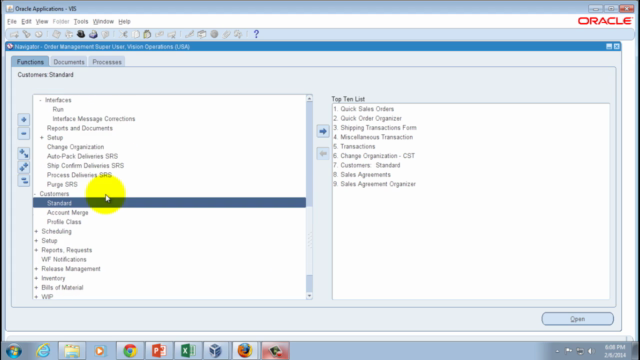Click the Collapse minus button beside tree

24,133
